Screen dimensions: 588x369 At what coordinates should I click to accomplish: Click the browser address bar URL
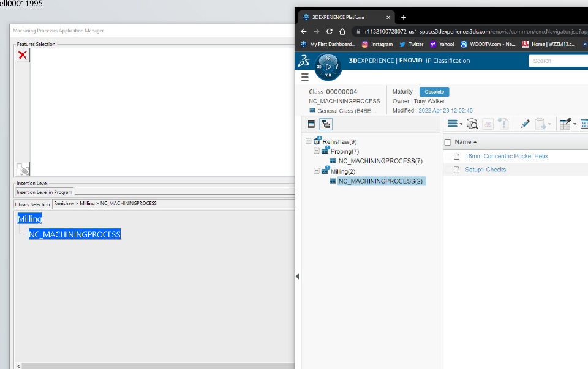tap(475, 31)
